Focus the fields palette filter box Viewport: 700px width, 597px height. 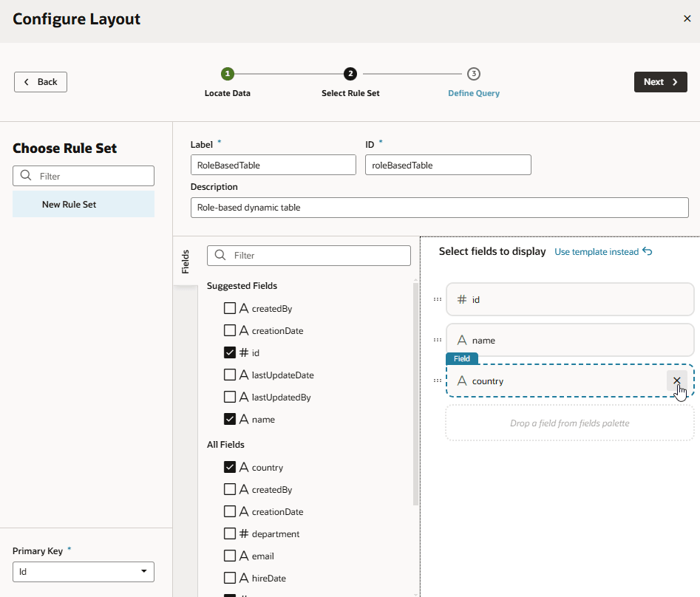point(309,255)
